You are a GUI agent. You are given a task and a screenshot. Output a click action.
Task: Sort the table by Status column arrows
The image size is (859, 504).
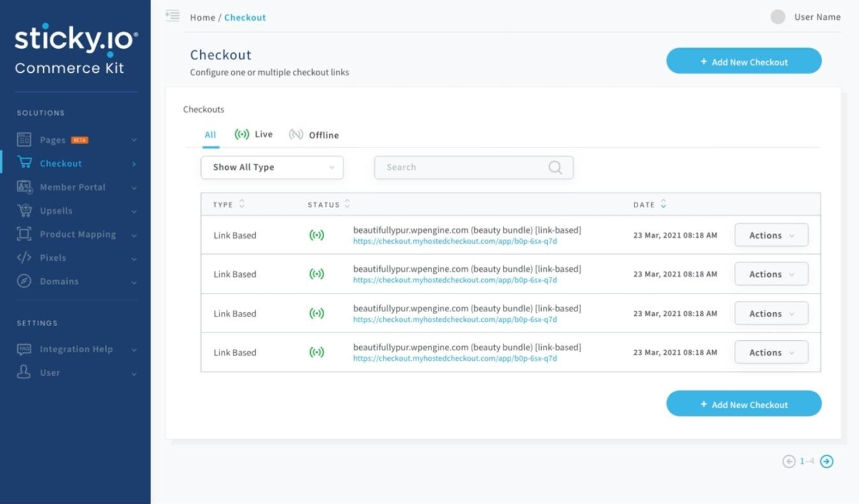coord(347,204)
